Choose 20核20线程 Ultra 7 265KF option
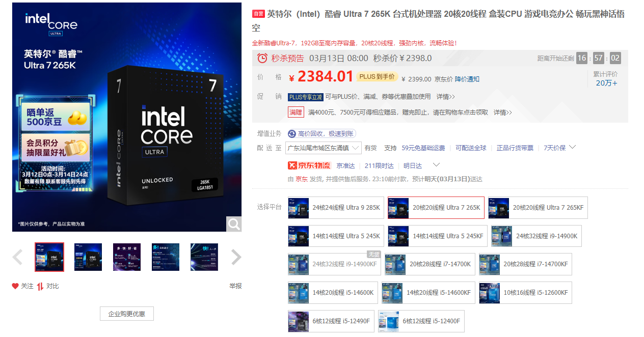The image size is (644, 337). pyautogui.click(x=538, y=208)
